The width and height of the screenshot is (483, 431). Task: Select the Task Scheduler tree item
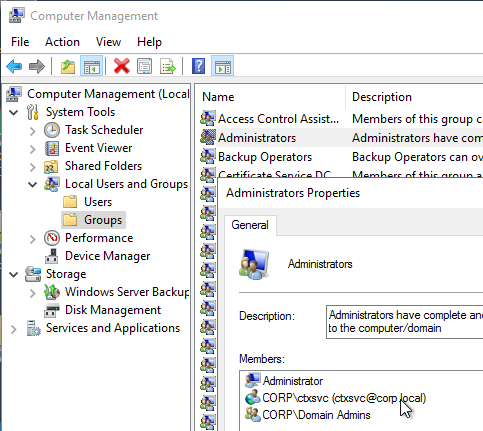tap(104, 130)
